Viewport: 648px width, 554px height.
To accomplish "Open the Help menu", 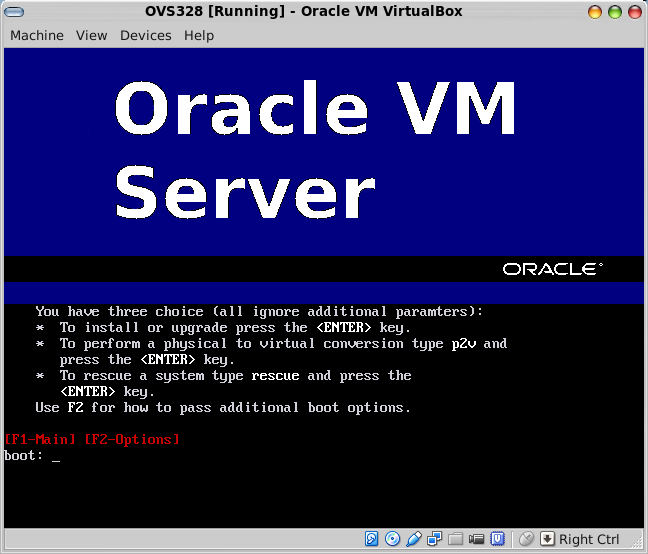I will click(x=199, y=36).
